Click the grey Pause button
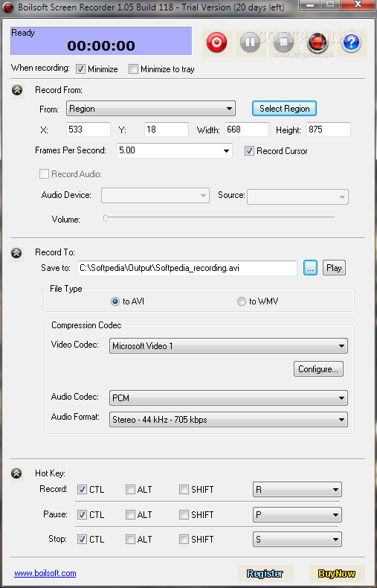 [x=250, y=42]
